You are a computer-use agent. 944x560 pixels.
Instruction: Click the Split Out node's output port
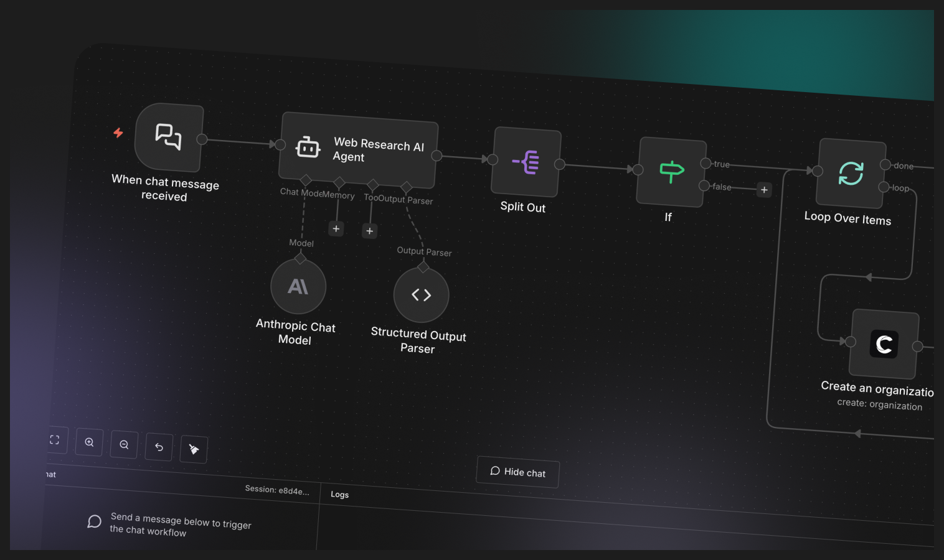[560, 164]
